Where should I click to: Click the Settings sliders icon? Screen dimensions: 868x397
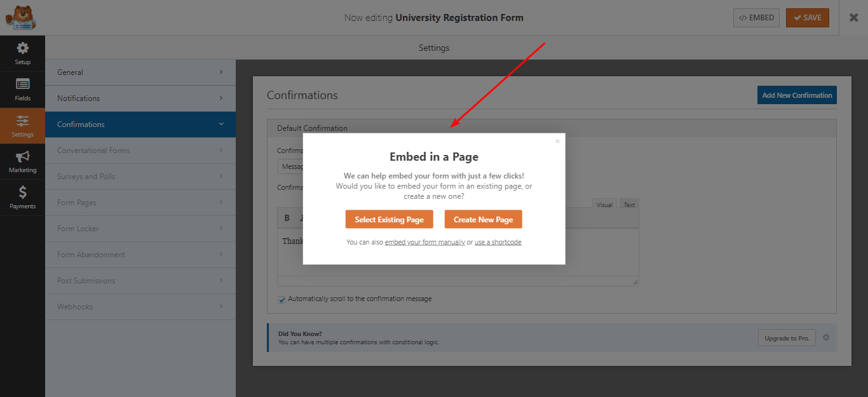click(x=22, y=121)
